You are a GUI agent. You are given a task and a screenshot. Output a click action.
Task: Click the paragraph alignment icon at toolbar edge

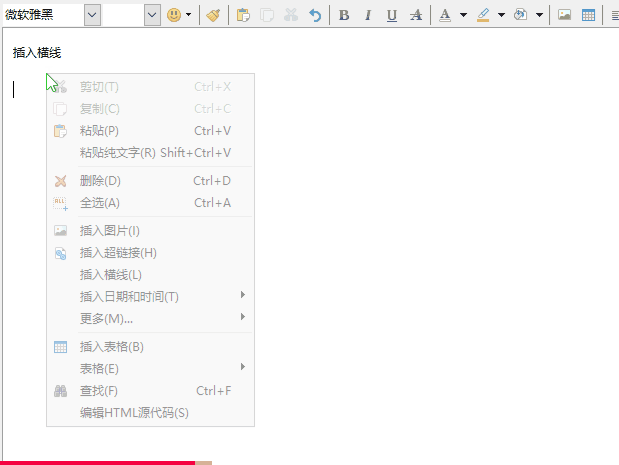pos(615,15)
